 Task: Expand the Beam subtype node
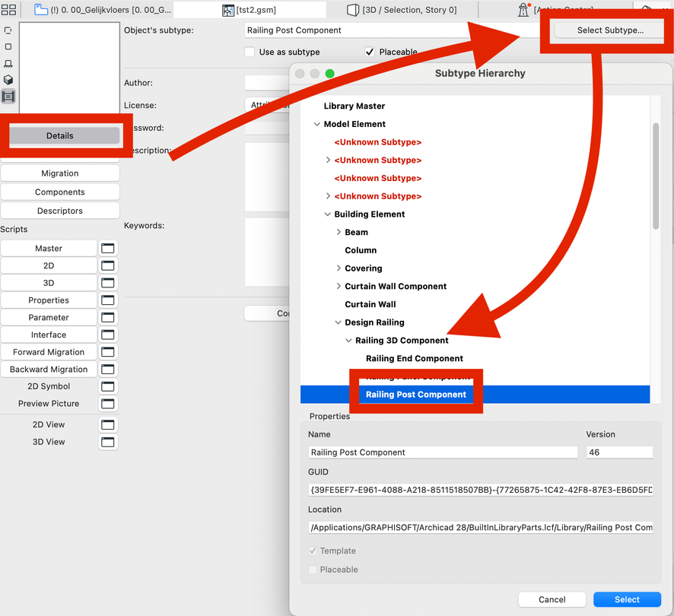click(x=339, y=233)
